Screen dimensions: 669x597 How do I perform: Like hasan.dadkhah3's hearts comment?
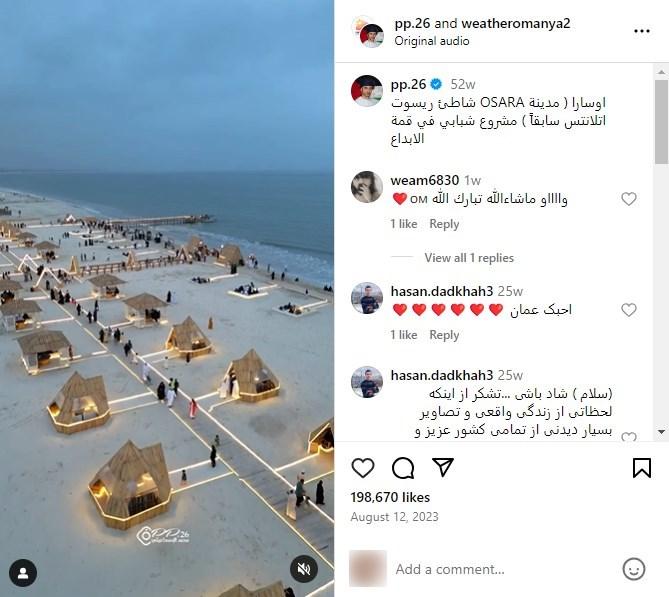(x=628, y=310)
